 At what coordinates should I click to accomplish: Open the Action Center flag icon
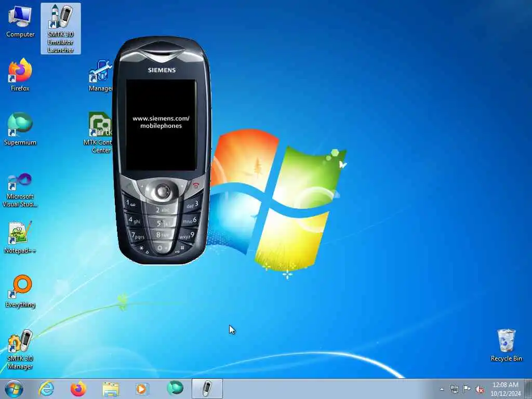[x=467, y=389]
